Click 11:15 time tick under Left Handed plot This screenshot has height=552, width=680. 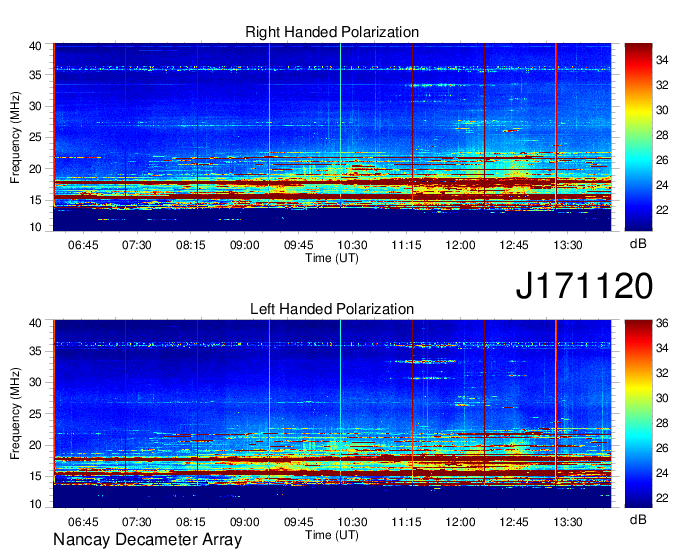point(406,522)
